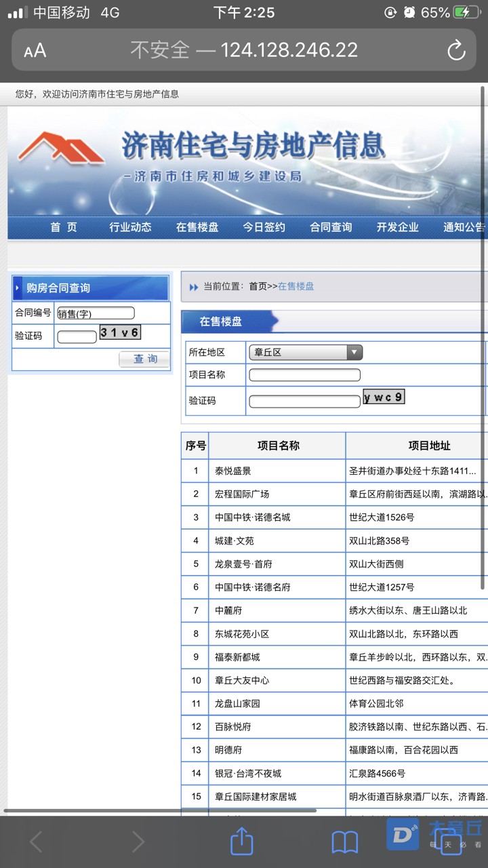Tap the address bar 124.128.246.22
Viewport: 488px width, 868px height.
coord(244,50)
